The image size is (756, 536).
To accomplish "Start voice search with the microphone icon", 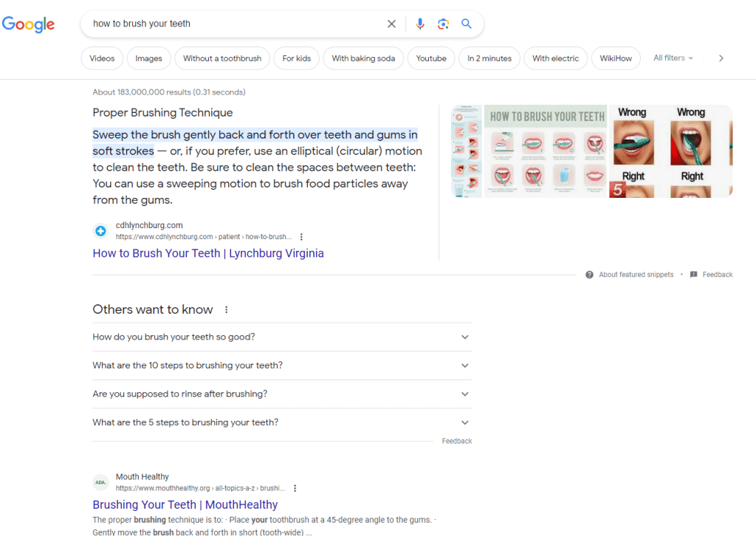I will click(x=420, y=24).
